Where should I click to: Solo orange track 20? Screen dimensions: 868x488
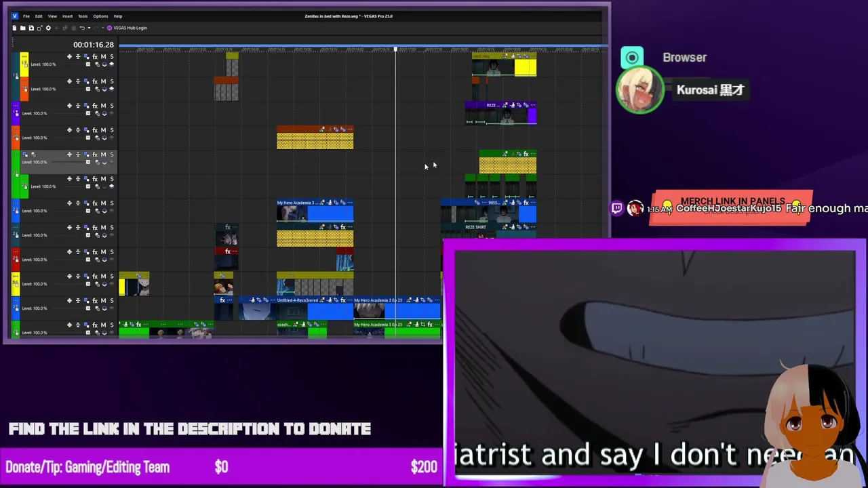click(111, 130)
